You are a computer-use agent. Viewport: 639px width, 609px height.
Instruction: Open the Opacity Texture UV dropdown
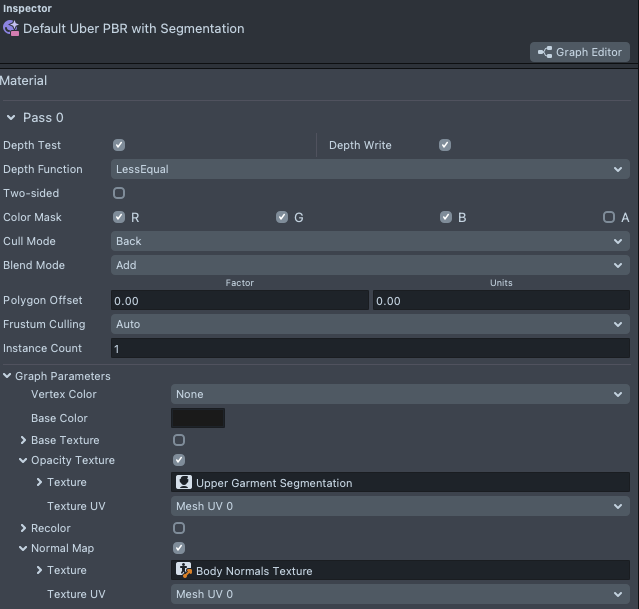[400, 506]
